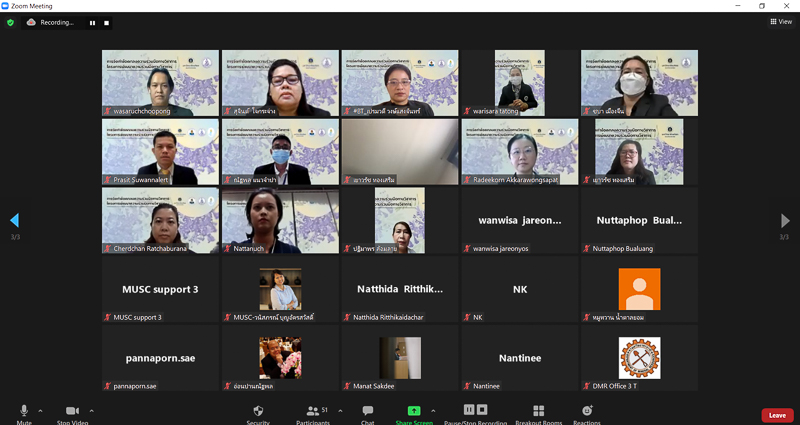Mute the microphone
800x425 pixels.
click(24, 411)
